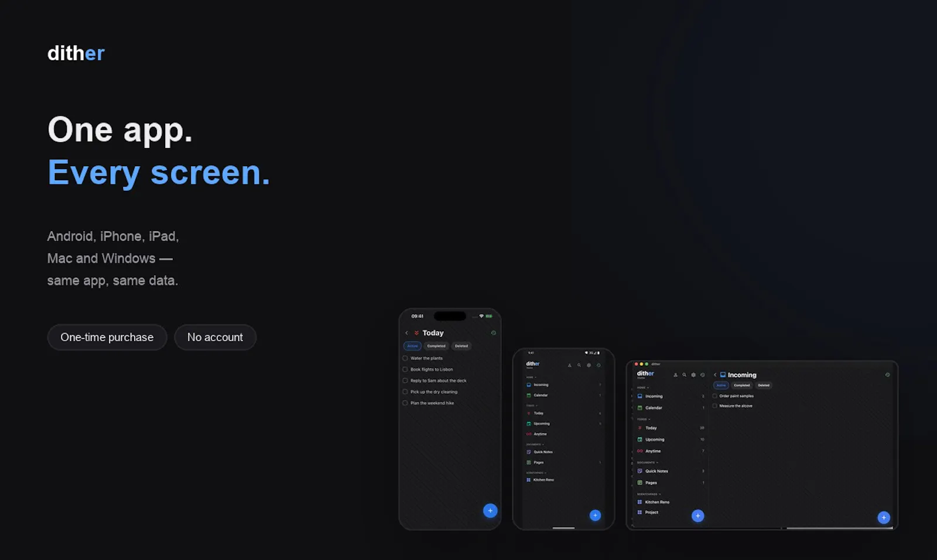Image resolution: width=937 pixels, height=560 pixels.
Task: Click the One-time purchase pill
Action: pyautogui.click(x=107, y=337)
